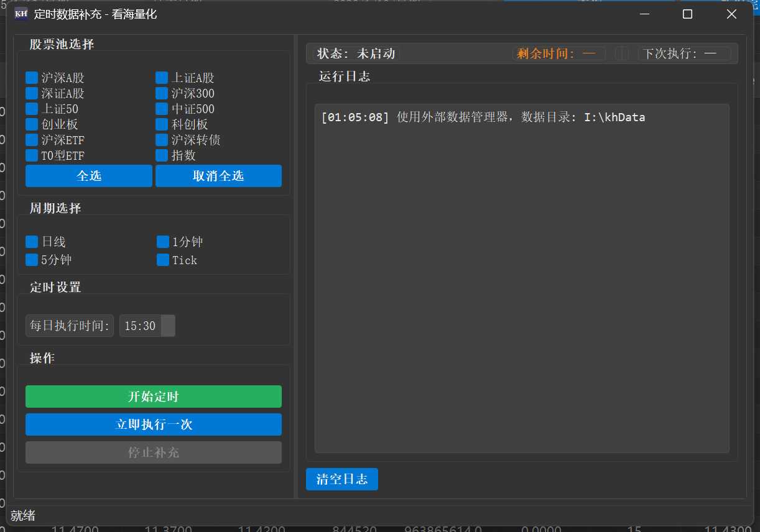Toggle the 科创板 checkbox
This screenshot has width=760, height=532.
click(x=162, y=124)
